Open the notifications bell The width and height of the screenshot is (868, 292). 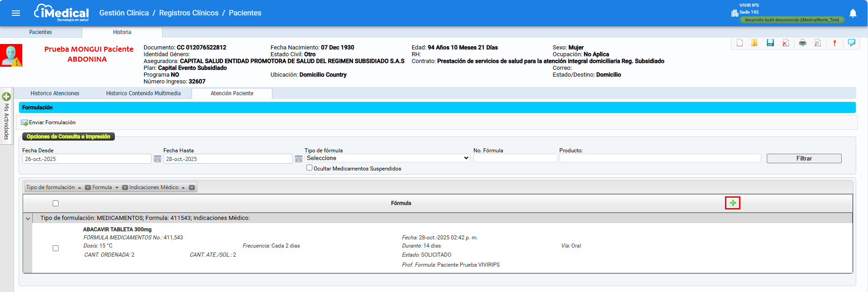tap(853, 13)
